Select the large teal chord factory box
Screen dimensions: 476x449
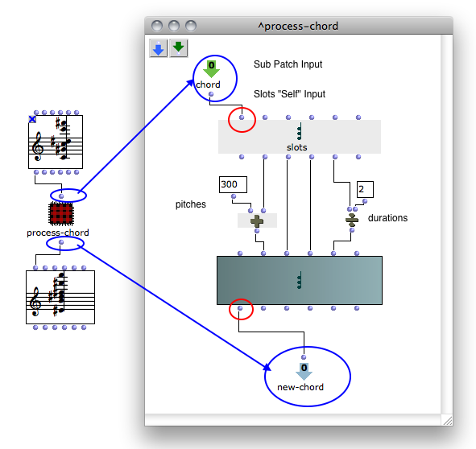(300, 280)
